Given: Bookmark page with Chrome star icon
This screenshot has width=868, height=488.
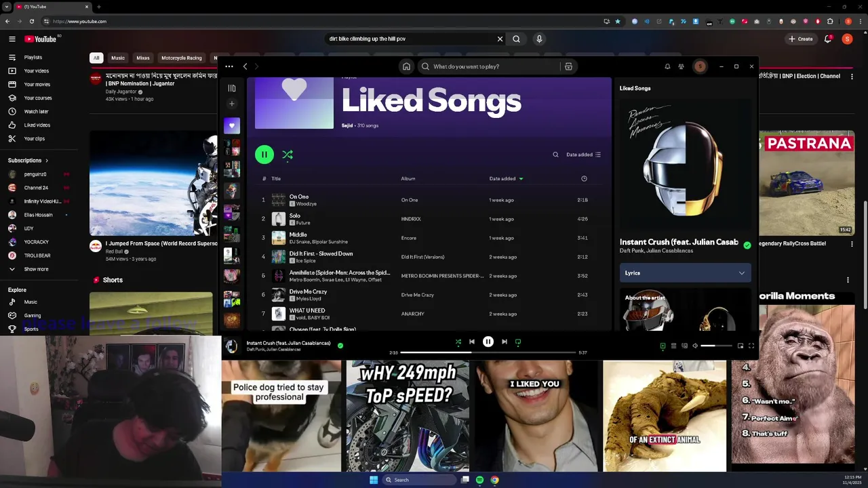Looking at the screenshot, I should pyautogui.click(x=618, y=21).
